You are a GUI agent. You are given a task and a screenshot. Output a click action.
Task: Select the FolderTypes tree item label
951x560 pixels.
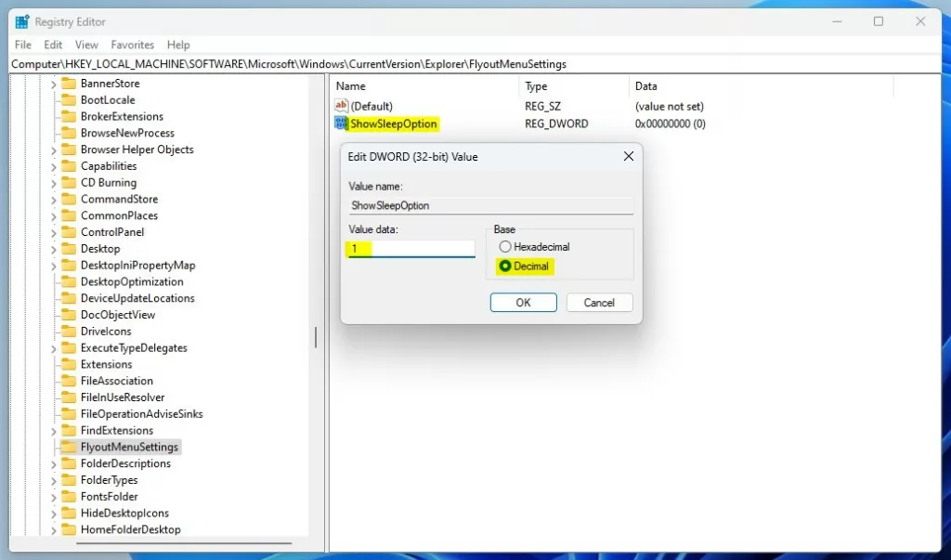[x=110, y=480]
